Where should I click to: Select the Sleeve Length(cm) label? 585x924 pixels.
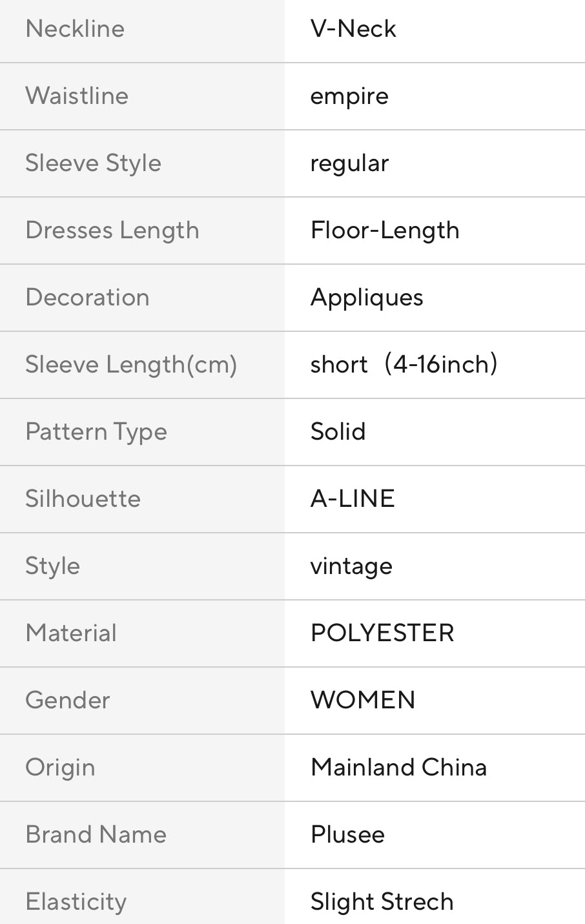pyautogui.click(x=131, y=365)
